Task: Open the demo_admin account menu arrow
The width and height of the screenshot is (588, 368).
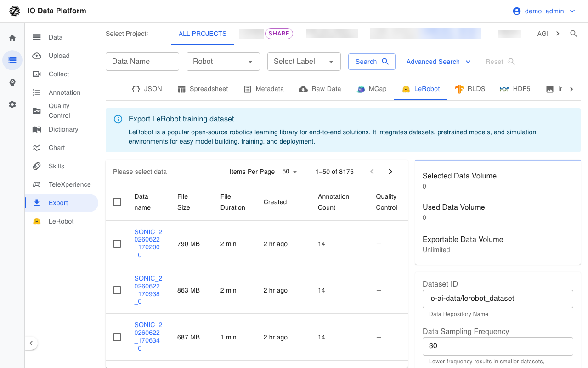Action: 572,11
